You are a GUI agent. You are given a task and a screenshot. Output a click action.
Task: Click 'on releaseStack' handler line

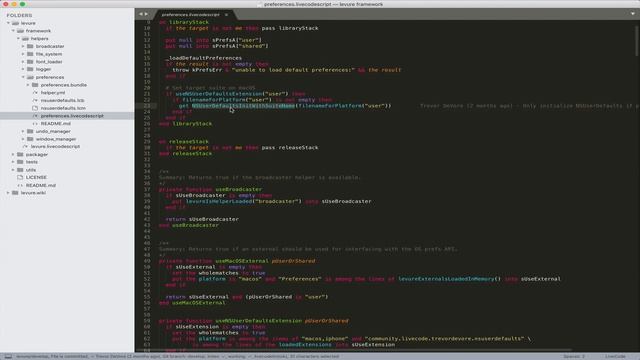pyautogui.click(x=184, y=142)
